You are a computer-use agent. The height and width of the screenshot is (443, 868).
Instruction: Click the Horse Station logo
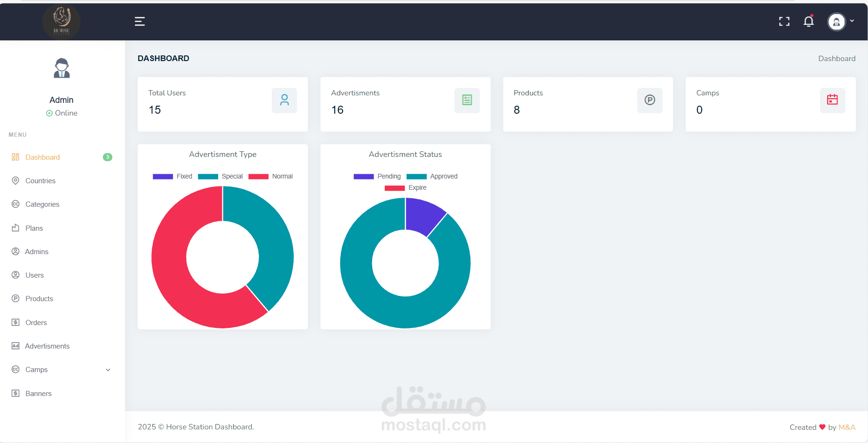point(62,22)
